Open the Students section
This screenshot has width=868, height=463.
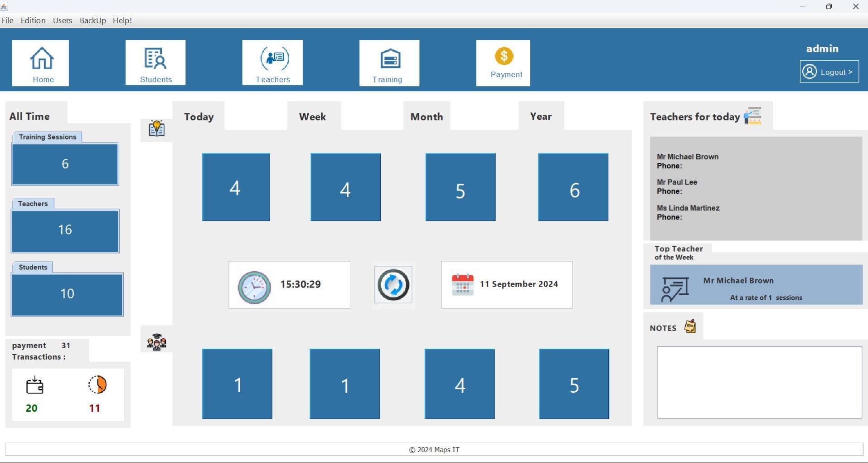(155, 63)
